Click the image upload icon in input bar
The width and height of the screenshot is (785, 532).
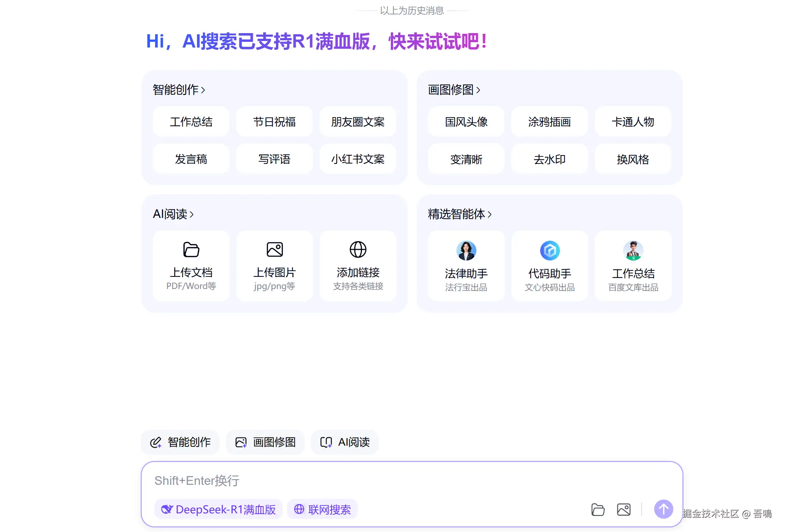click(x=623, y=509)
